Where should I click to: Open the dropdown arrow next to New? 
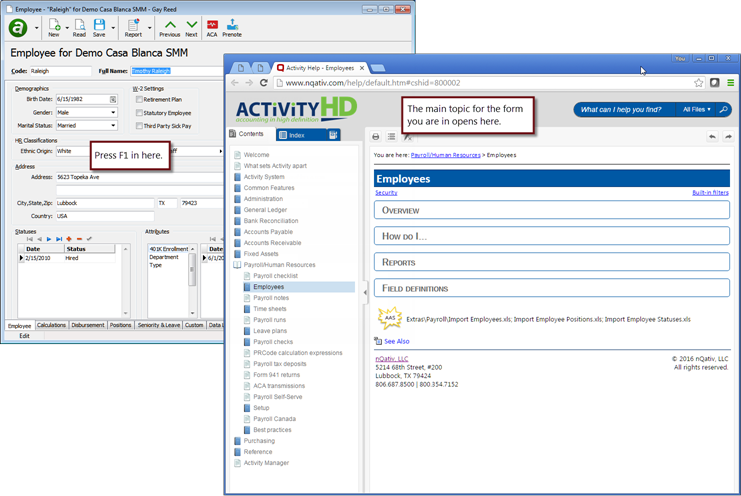coord(67,28)
